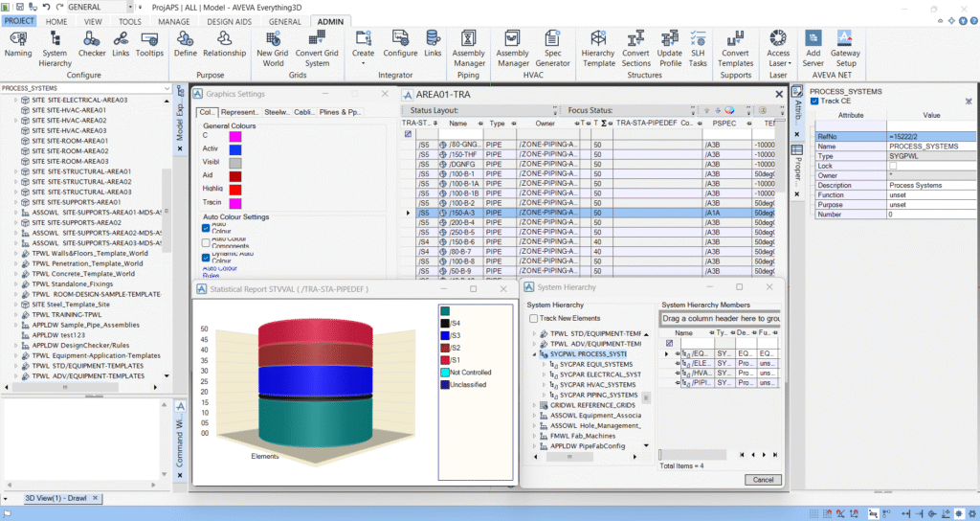Select Plines & Pp.. tab
This screenshot has height=521, width=980.
tap(340, 112)
